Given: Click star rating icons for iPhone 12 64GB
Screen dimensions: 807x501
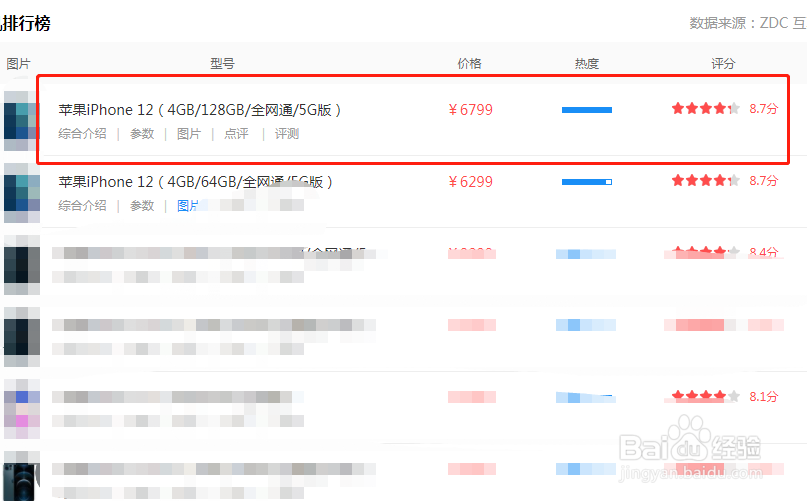Looking at the screenshot, I should point(706,181).
